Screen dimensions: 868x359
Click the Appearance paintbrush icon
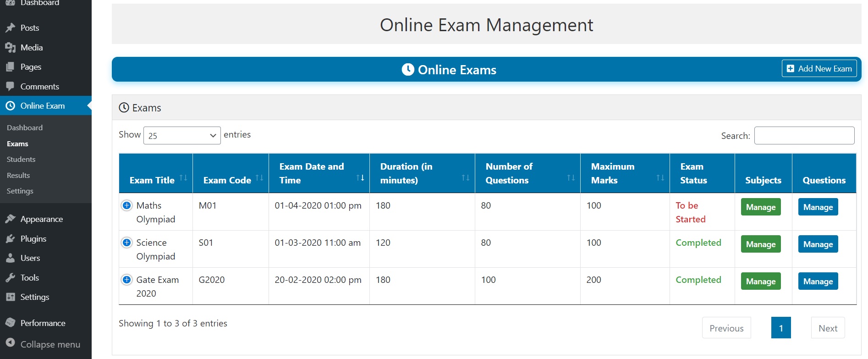pos(10,219)
